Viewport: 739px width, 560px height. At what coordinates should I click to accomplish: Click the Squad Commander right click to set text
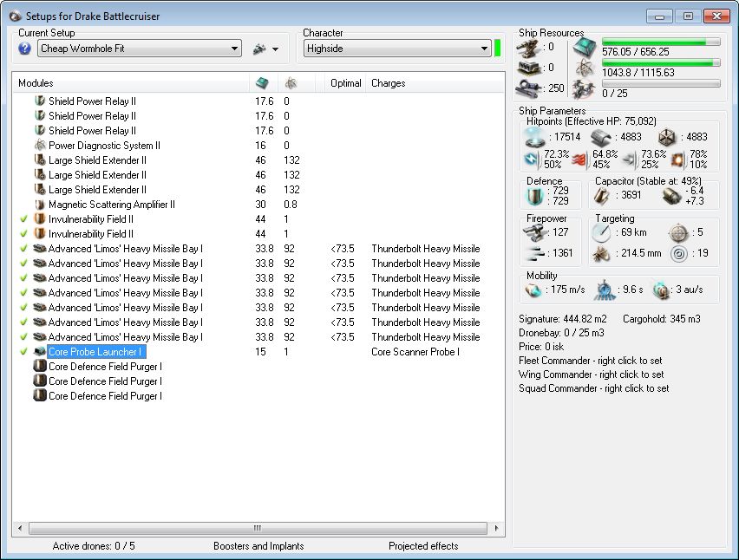point(594,388)
